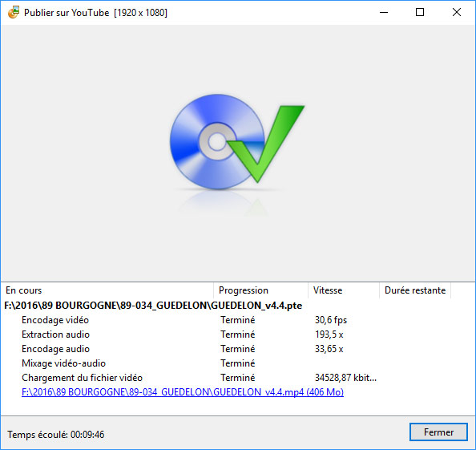Click the 33,65 x speed value

(329, 349)
